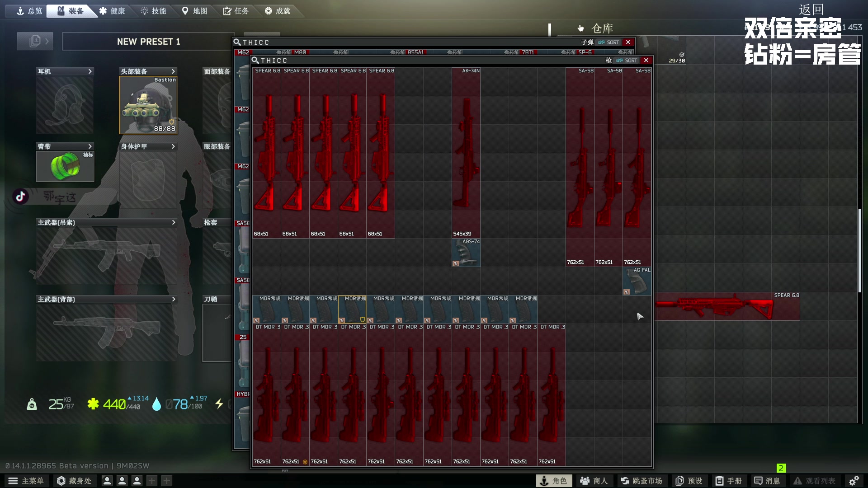Click the NEW PRESET 1 name field
Image resolution: width=868 pixels, height=488 pixels.
148,42
